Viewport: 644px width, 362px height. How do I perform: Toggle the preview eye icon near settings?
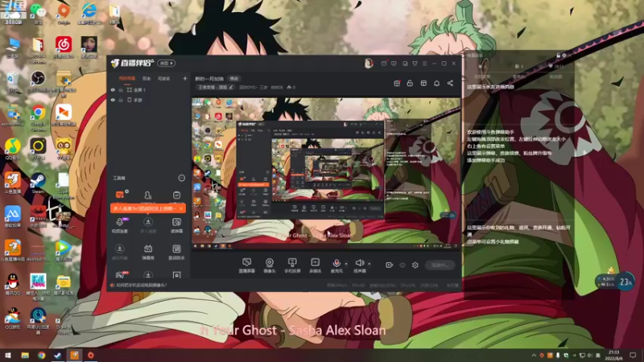coord(402,265)
